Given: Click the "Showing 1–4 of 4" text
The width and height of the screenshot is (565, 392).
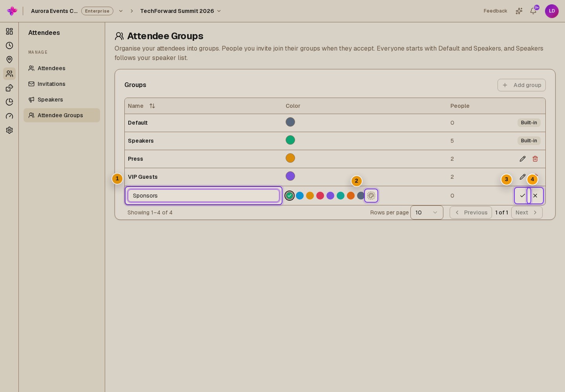Looking at the screenshot, I should [x=150, y=212].
